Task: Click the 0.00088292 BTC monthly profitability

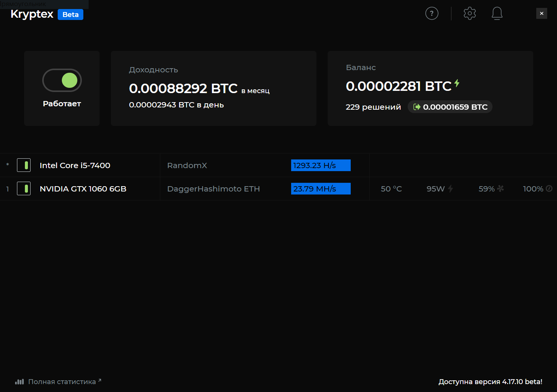Action: coord(183,89)
